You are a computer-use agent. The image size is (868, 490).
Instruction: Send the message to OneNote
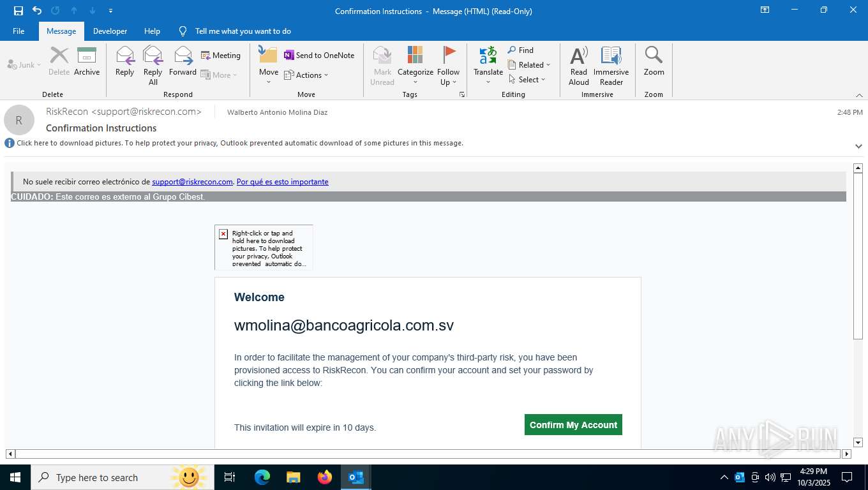click(319, 56)
